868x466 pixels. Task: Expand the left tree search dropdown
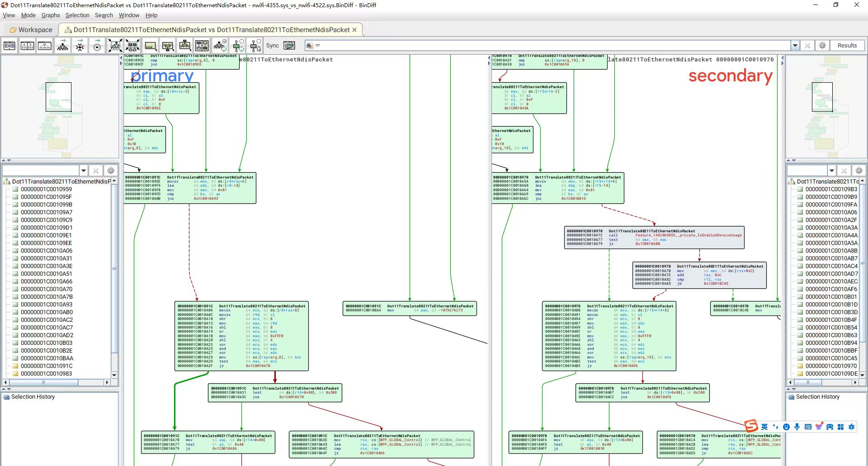point(83,170)
